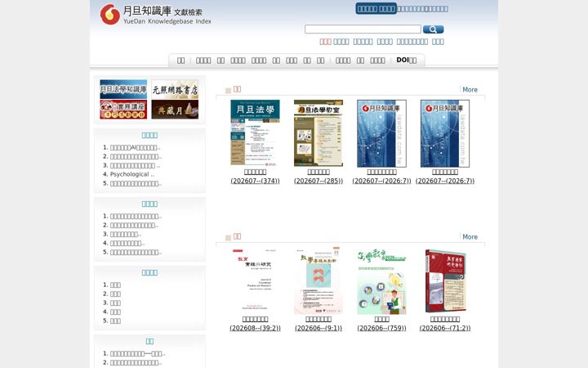Viewport: 588px width, 368px height.
Task: Open the 月旦法學 journal cover thumbnail
Action: (255, 133)
